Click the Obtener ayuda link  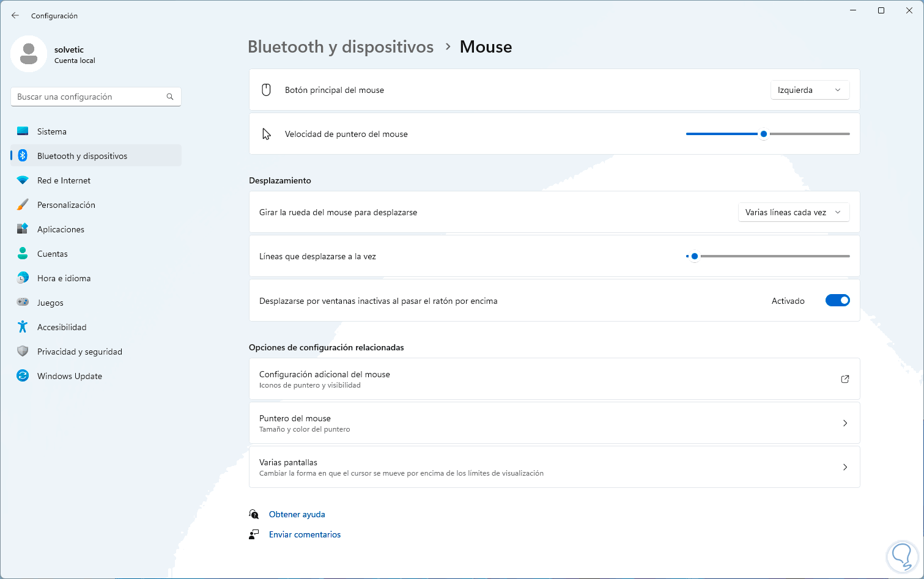(x=297, y=515)
